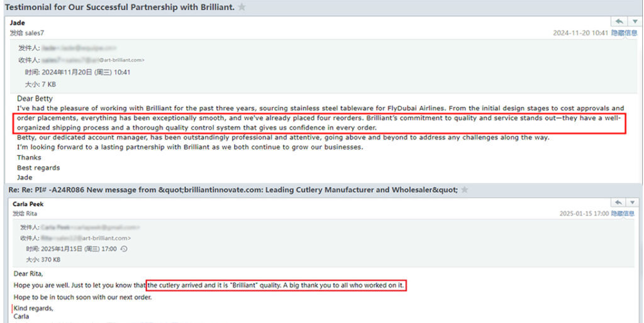
Task: Click sender name Carla Peek
Action: point(28,204)
